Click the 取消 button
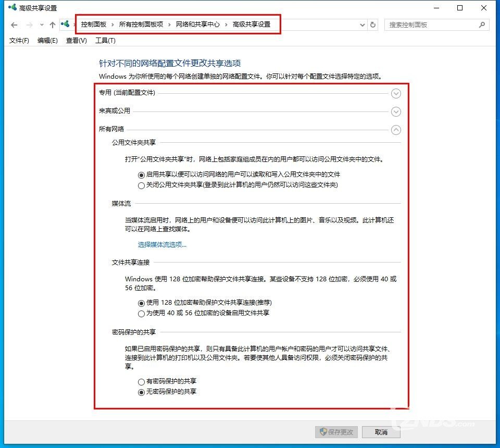This screenshot has height=448, width=500. (x=381, y=432)
